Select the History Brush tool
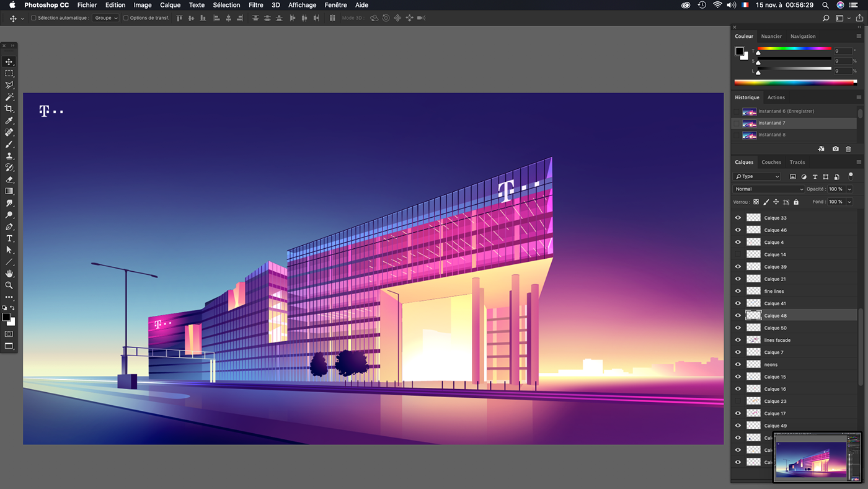 click(9, 168)
